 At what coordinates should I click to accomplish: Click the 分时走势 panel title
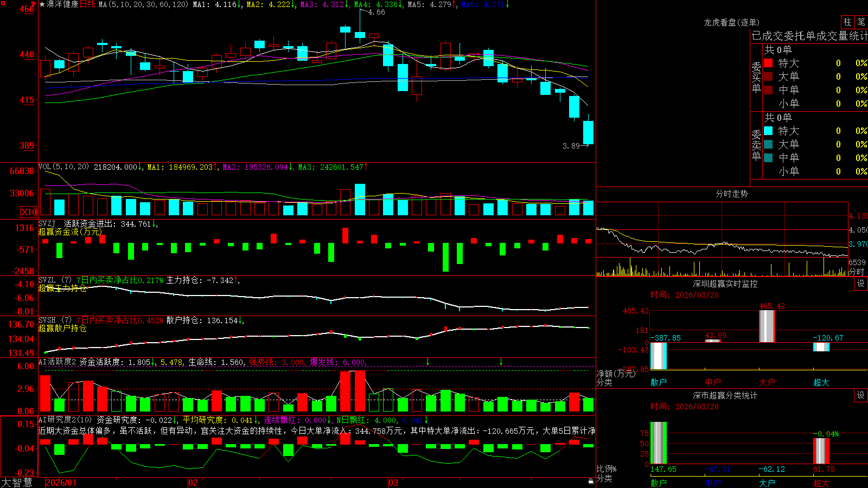pyautogui.click(x=731, y=194)
